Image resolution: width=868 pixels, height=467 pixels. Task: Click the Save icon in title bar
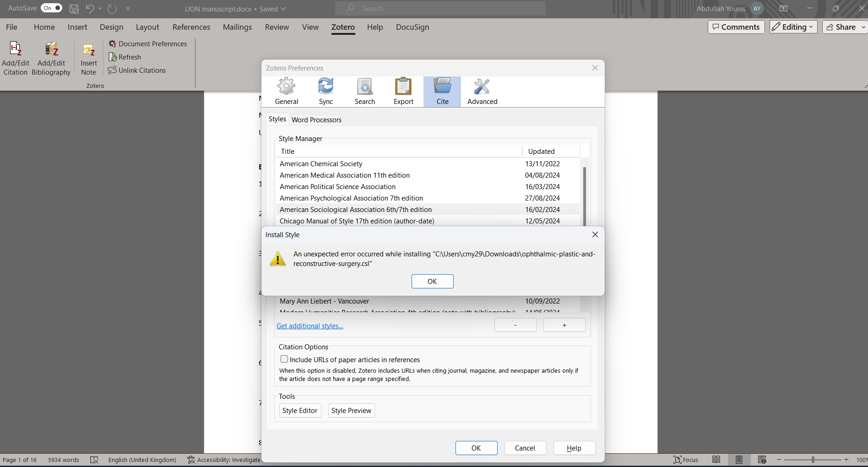click(74, 8)
